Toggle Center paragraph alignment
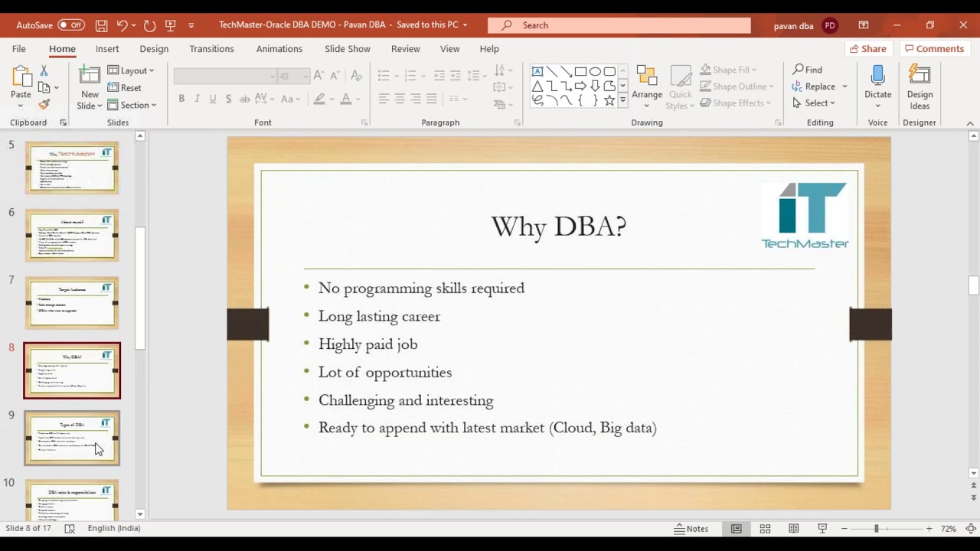The image size is (980, 551). (x=400, y=99)
